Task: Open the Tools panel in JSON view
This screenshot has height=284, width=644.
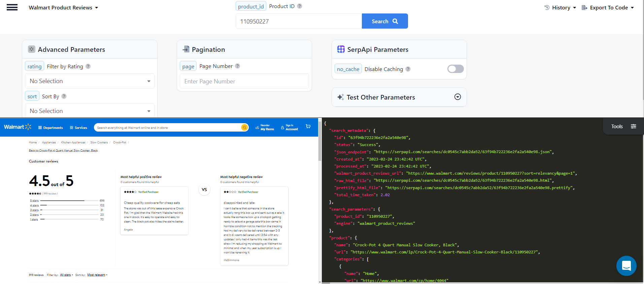Action: pyautogui.click(x=623, y=127)
